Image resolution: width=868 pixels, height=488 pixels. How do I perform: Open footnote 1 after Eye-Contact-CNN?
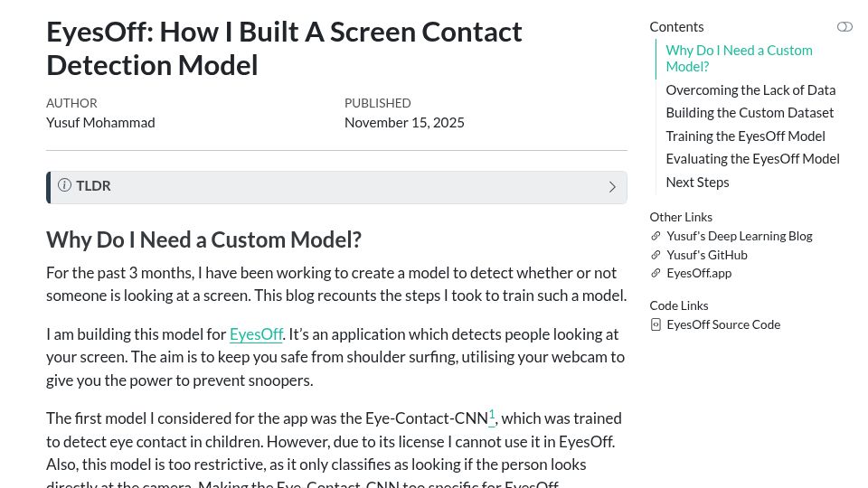pyautogui.click(x=492, y=416)
